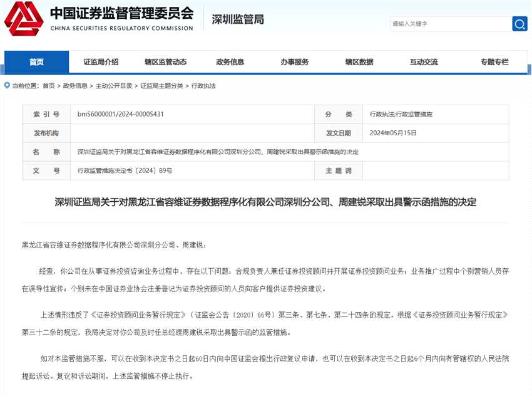Click the CSRC red logo emblem
Screen dimensions: 532x396
24,19
